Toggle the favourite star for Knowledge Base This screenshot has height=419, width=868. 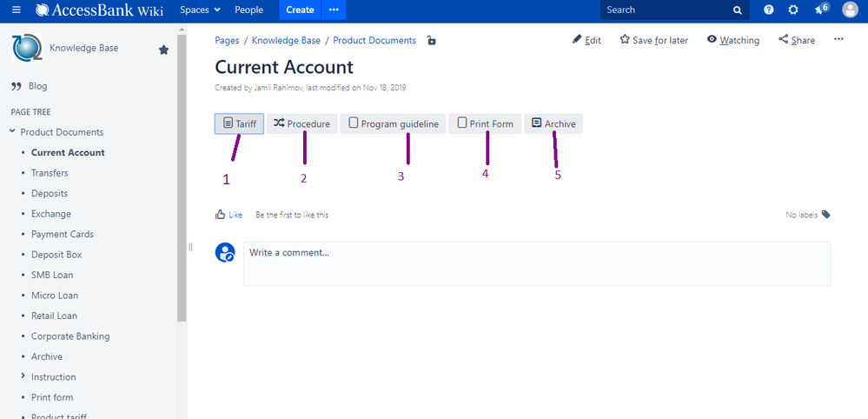pos(164,50)
